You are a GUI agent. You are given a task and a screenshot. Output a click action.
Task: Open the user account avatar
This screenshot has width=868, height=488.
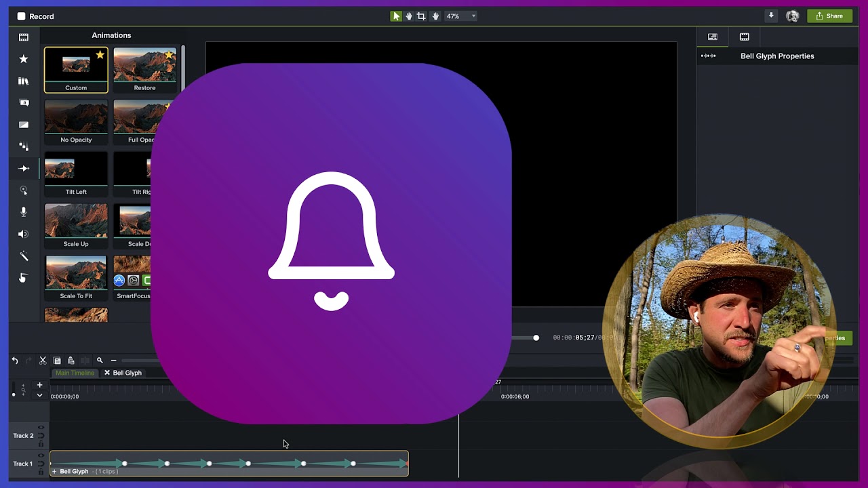(x=792, y=16)
